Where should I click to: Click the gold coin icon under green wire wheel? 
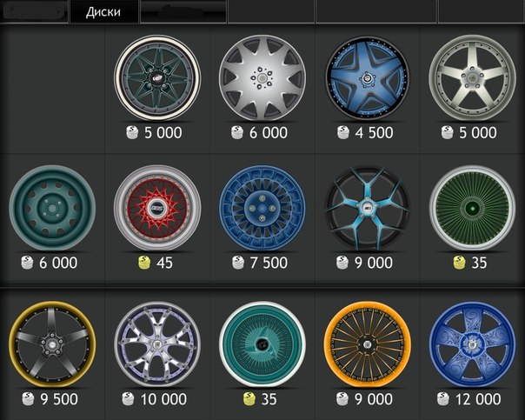point(459,263)
